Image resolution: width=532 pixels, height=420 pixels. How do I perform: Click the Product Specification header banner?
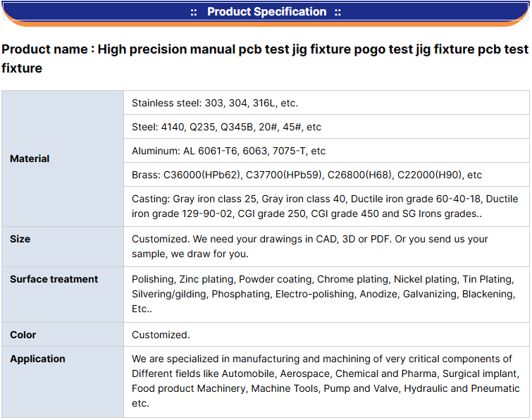click(266, 12)
